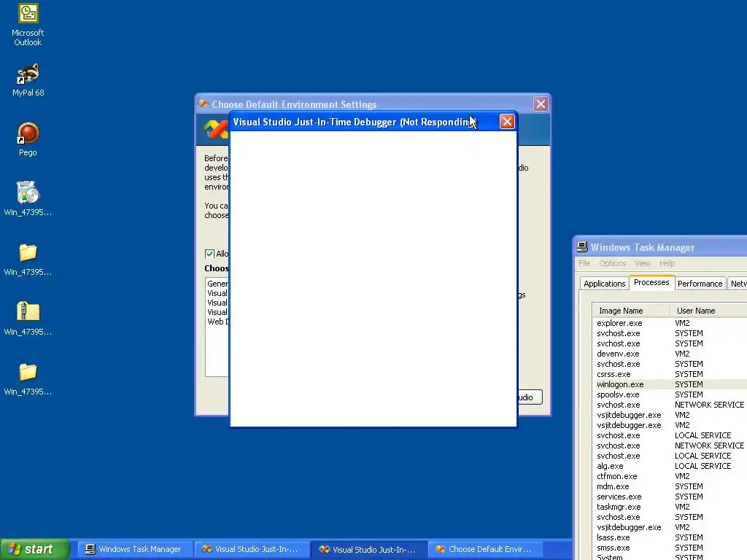Open the Help menu in Task Manager
Viewport: 747px width, 560px height.
click(x=667, y=263)
